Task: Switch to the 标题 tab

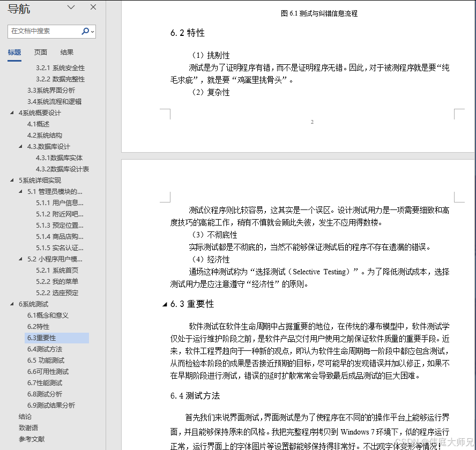Action: [14, 52]
